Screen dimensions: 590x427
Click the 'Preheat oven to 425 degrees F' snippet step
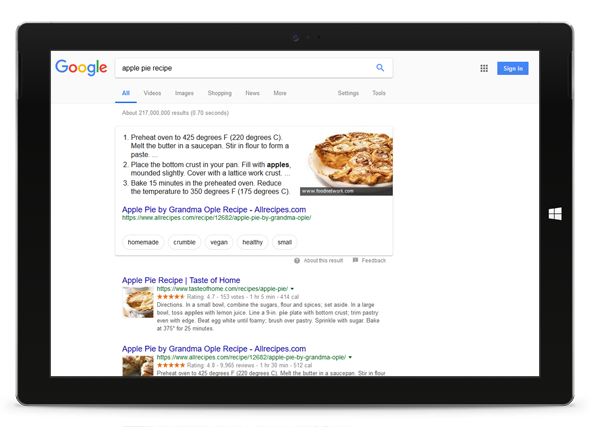210,146
